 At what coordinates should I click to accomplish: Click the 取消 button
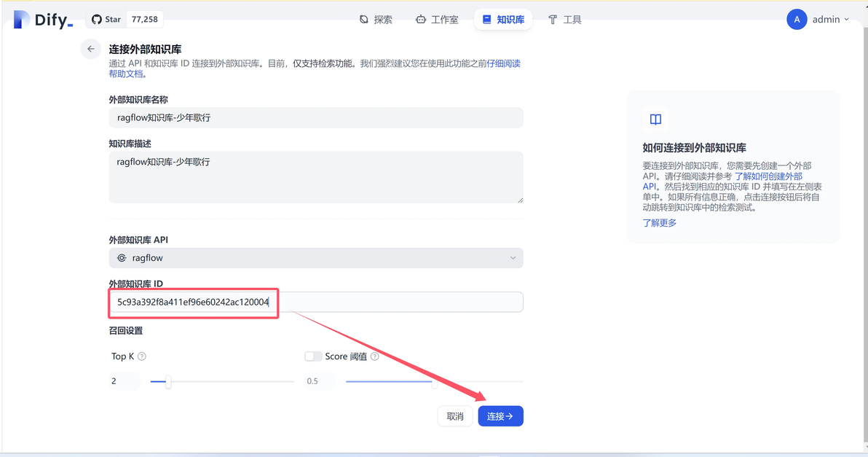click(455, 416)
